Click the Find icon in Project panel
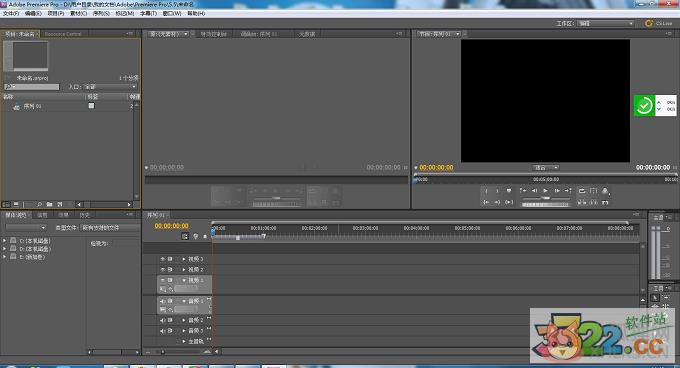 click(x=39, y=204)
